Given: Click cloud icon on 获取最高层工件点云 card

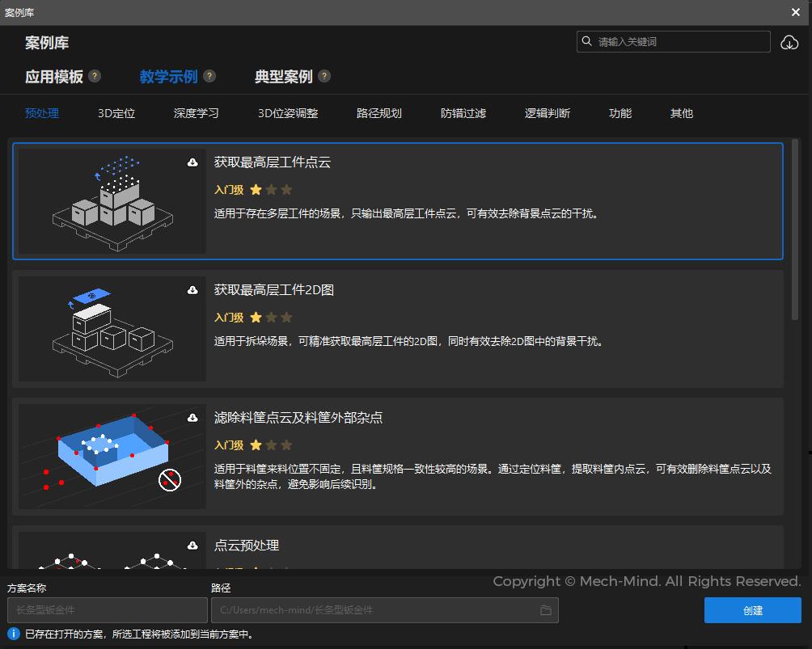Looking at the screenshot, I should pos(192,162).
